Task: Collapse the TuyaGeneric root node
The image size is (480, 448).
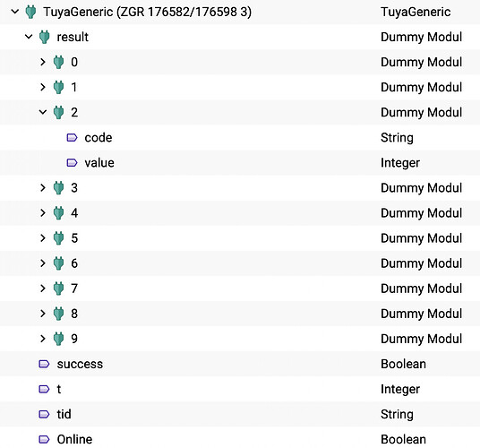Action: [x=14, y=12]
